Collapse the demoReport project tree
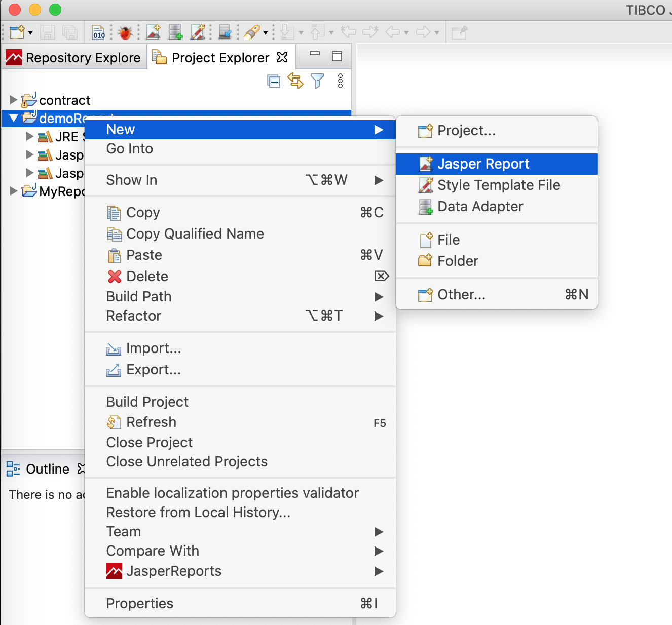The width and height of the screenshot is (672, 625). click(13, 118)
